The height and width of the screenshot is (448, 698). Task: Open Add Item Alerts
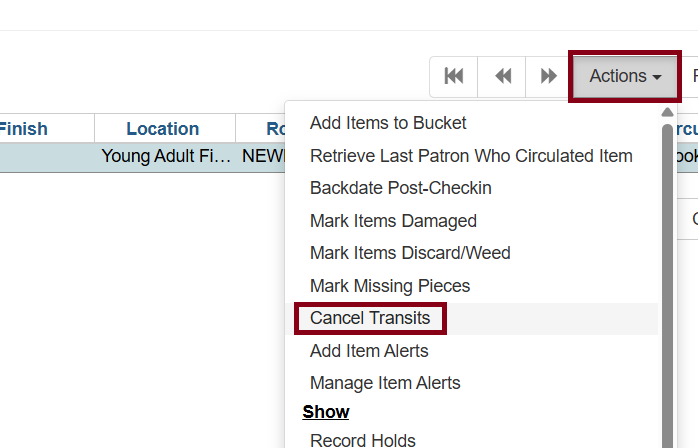pyautogui.click(x=369, y=351)
